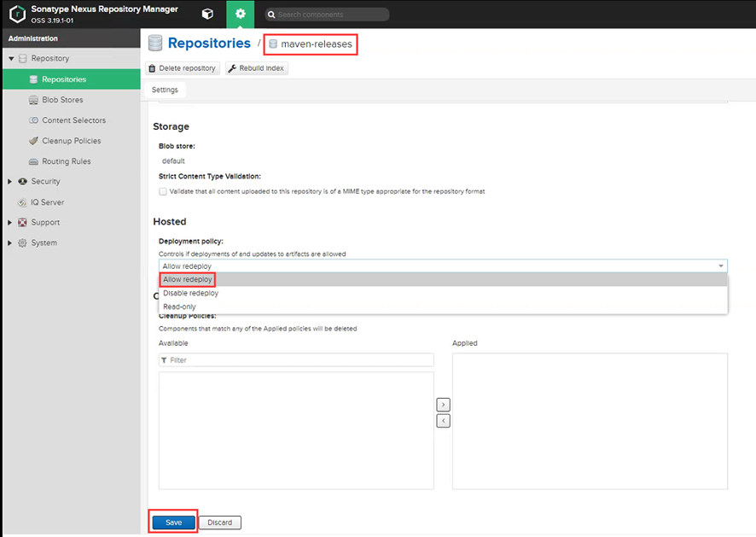This screenshot has height=537, width=756.
Task: Select Read-only option
Action: pos(443,306)
